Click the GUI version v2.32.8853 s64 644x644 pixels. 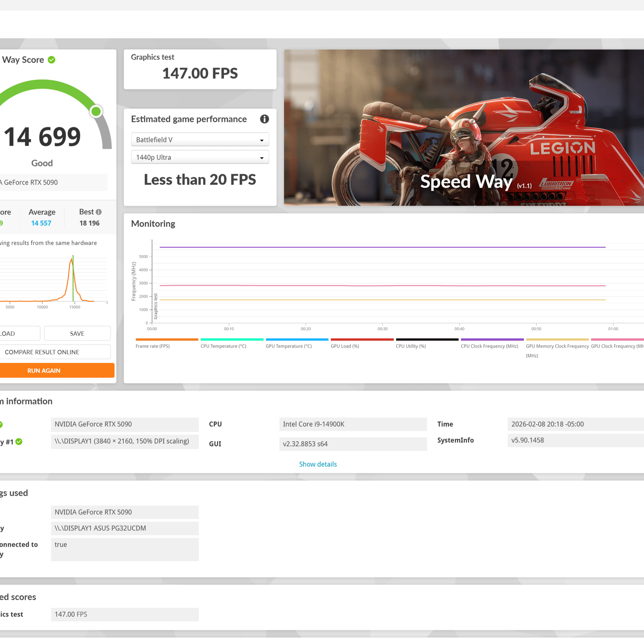(x=353, y=444)
